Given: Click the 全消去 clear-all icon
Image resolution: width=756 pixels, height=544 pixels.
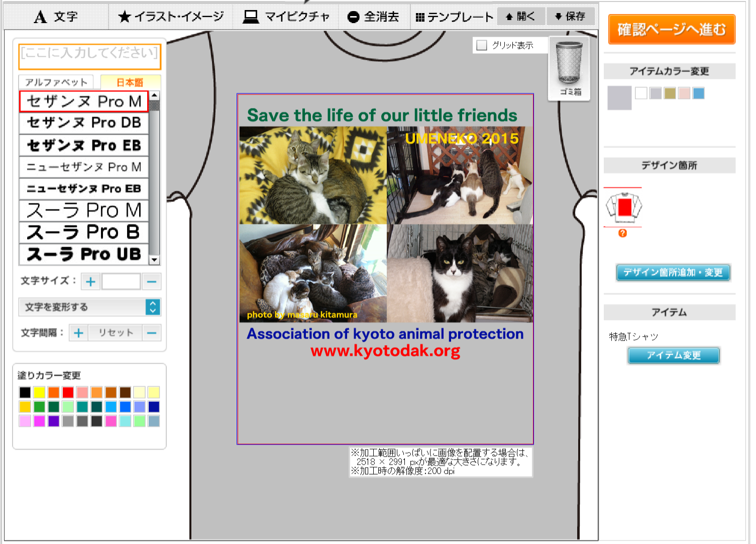Looking at the screenshot, I should [373, 17].
